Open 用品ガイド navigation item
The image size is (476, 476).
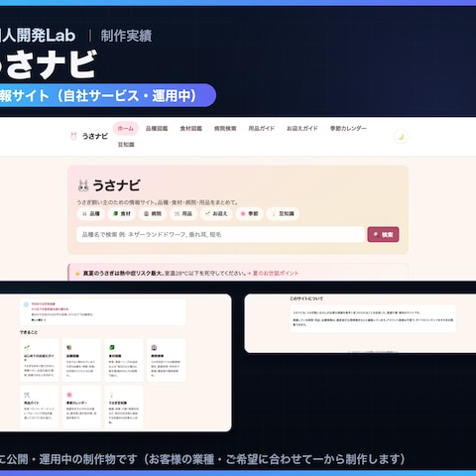tap(262, 128)
